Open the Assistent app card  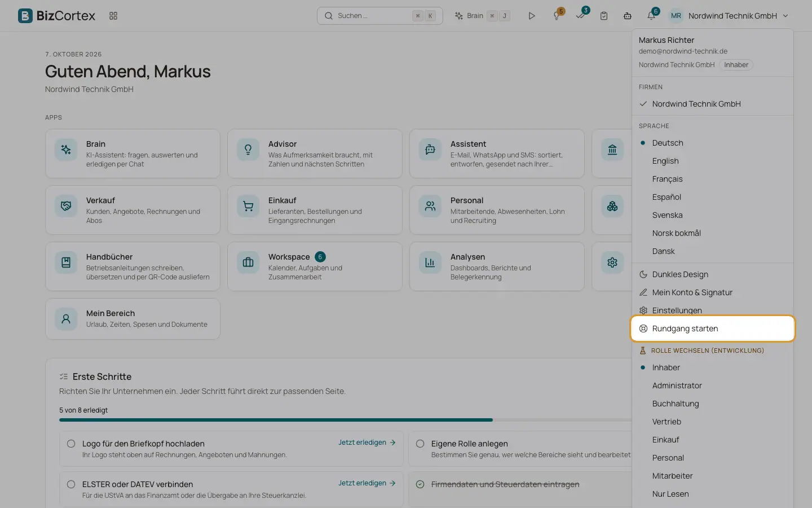[497, 154]
